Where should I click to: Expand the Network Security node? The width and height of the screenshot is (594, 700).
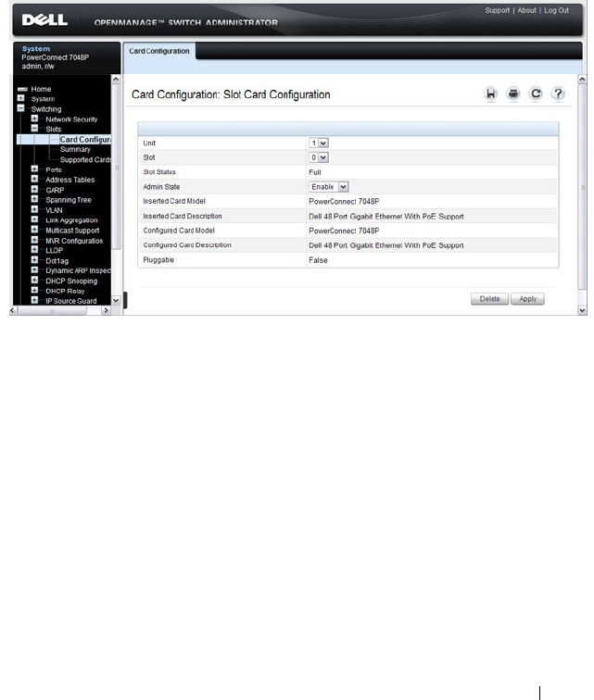[34, 119]
